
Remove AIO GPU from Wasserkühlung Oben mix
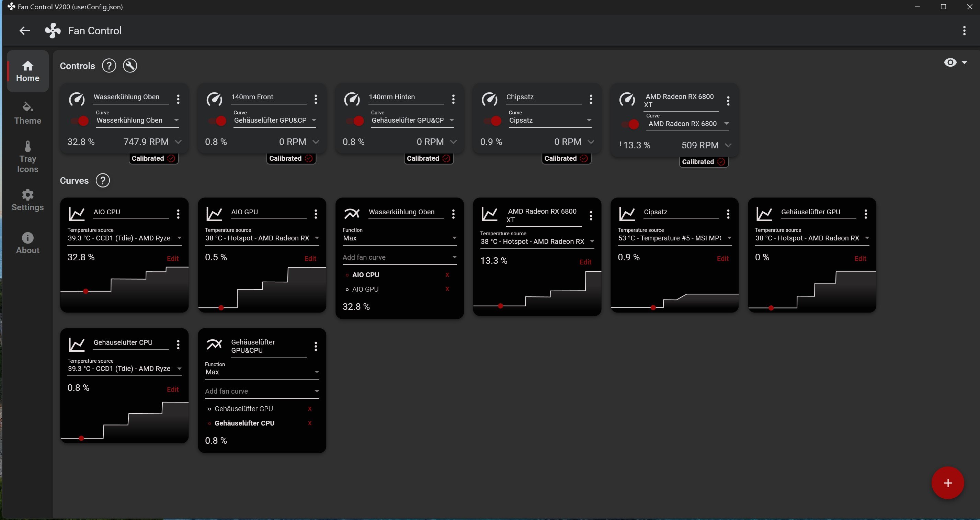(447, 289)
